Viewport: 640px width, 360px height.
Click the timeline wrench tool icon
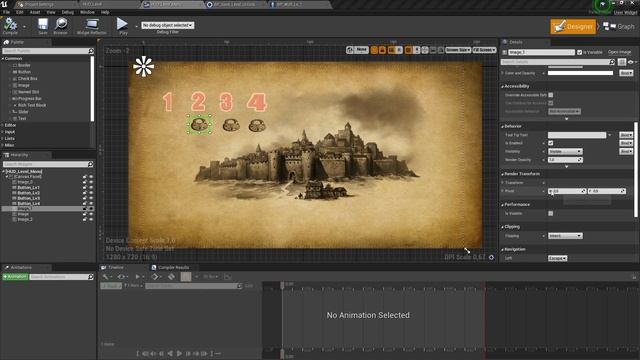click(x=106, y=277)
